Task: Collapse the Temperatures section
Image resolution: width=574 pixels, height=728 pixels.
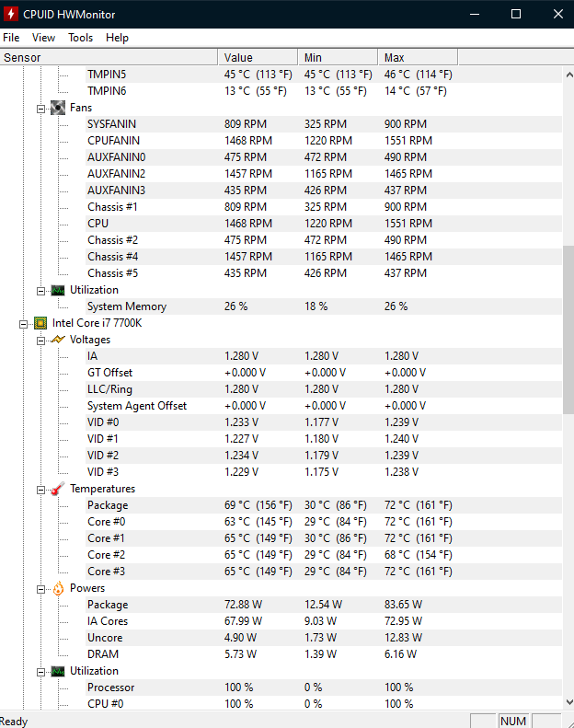Action: (40, 490)
